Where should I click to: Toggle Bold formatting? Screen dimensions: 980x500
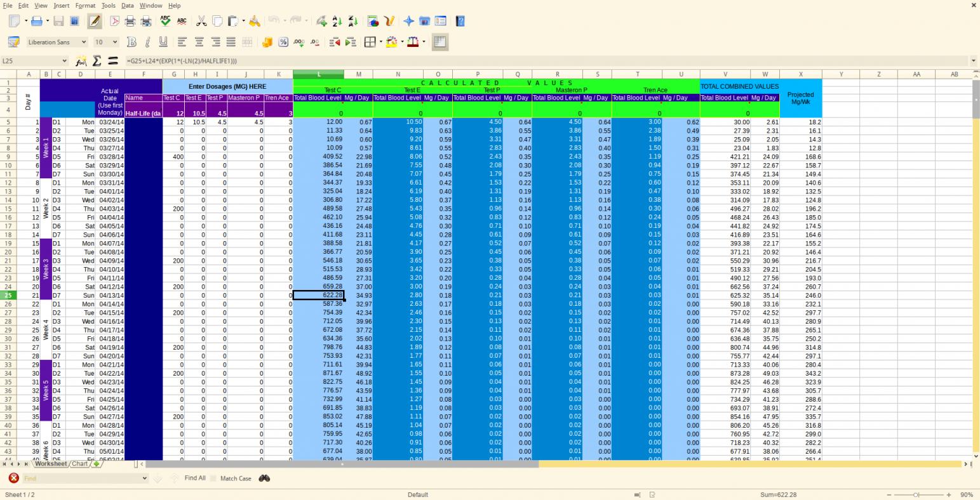131,42
